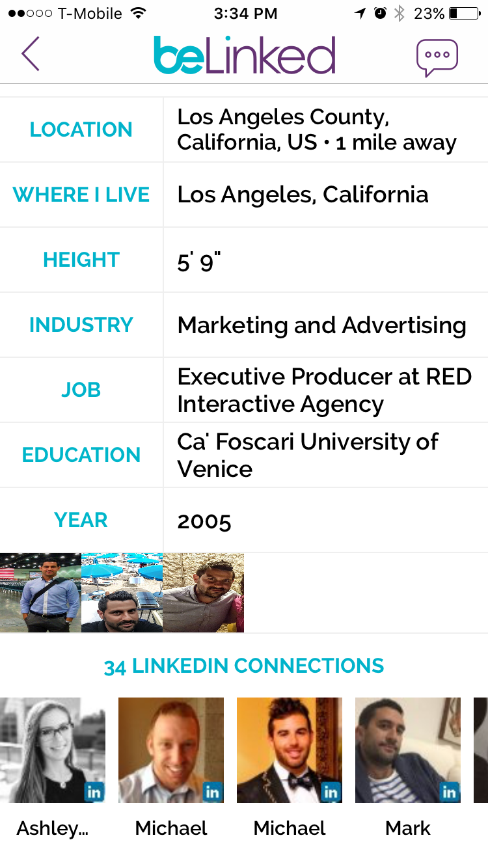
Task: Open the chat message bubble icon
Action: (x=437, y=57)
